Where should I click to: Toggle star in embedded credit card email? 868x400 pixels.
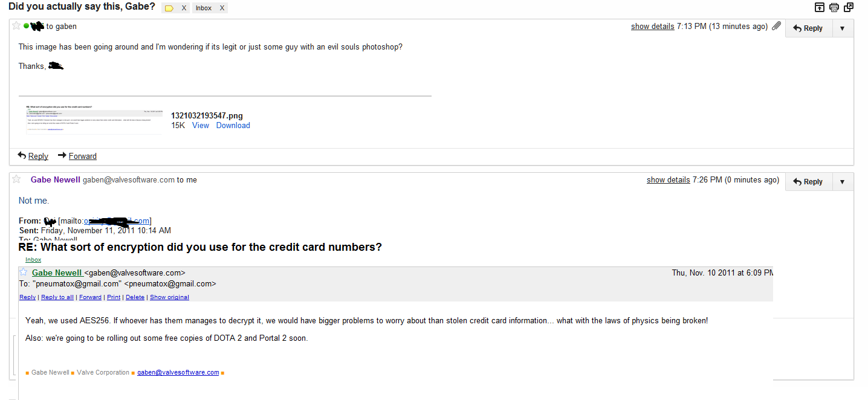click(24, 273)
